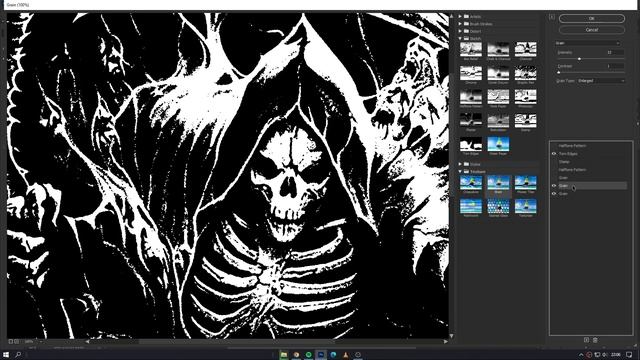Collapse the Sketch filter folder
The image size is (640, 360).
pyautogui.click(x=460, y=38)
